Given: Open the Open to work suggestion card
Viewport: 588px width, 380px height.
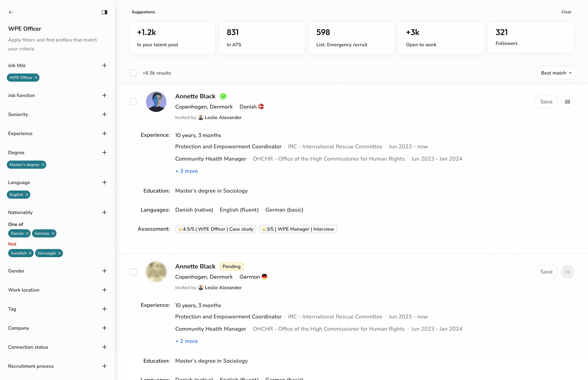Looking at the screenshot, I should pyautogui.click(x=441, y=38).
